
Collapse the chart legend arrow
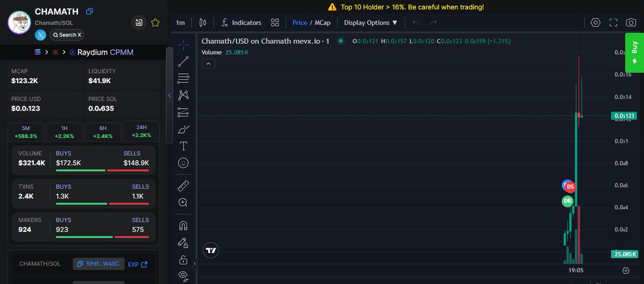(209, 64)
